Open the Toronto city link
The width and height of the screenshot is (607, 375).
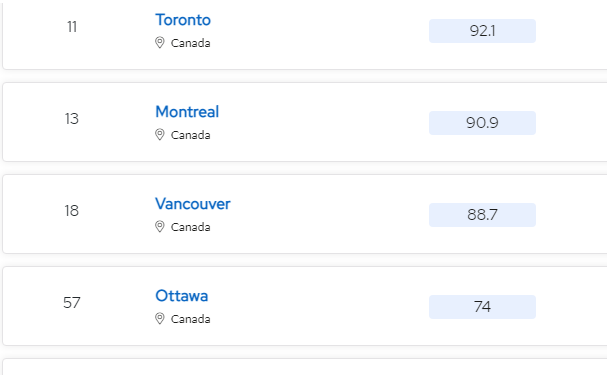[183, 20]
